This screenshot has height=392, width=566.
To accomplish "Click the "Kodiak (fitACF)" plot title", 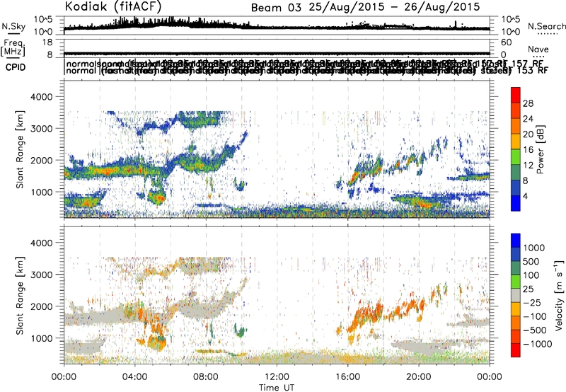I will coord(113,6).
